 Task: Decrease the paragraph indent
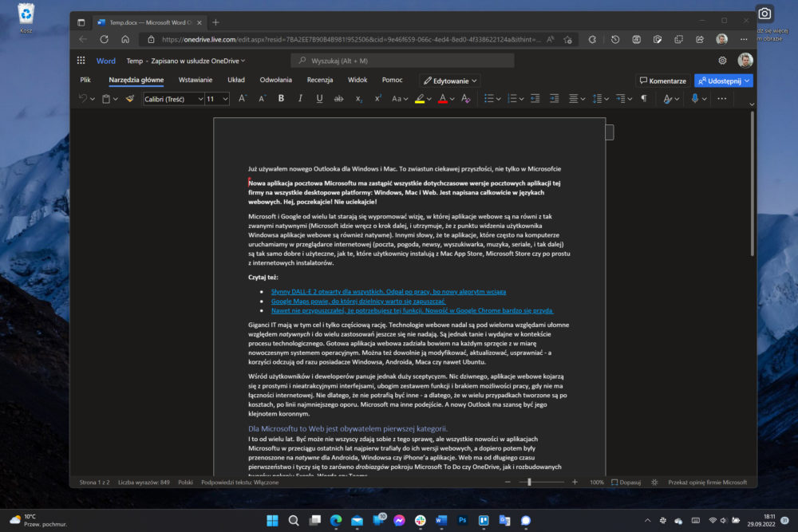pos(535,99)
